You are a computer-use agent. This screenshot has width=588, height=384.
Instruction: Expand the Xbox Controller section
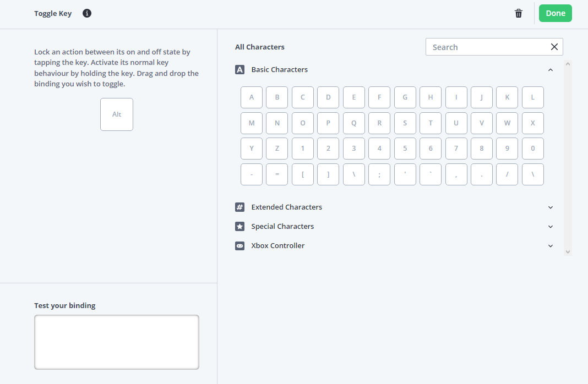pyautogui.click(x=551, y=246)
